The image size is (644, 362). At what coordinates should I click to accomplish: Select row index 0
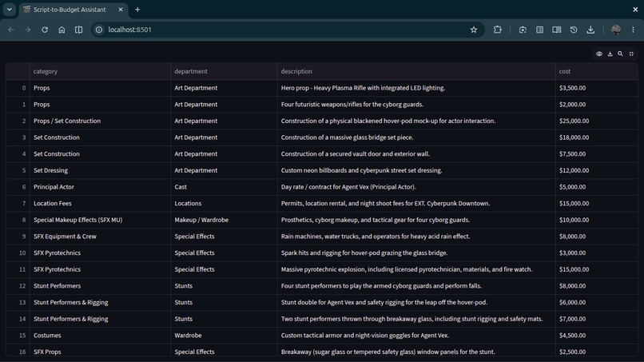(x=18, y=88)
